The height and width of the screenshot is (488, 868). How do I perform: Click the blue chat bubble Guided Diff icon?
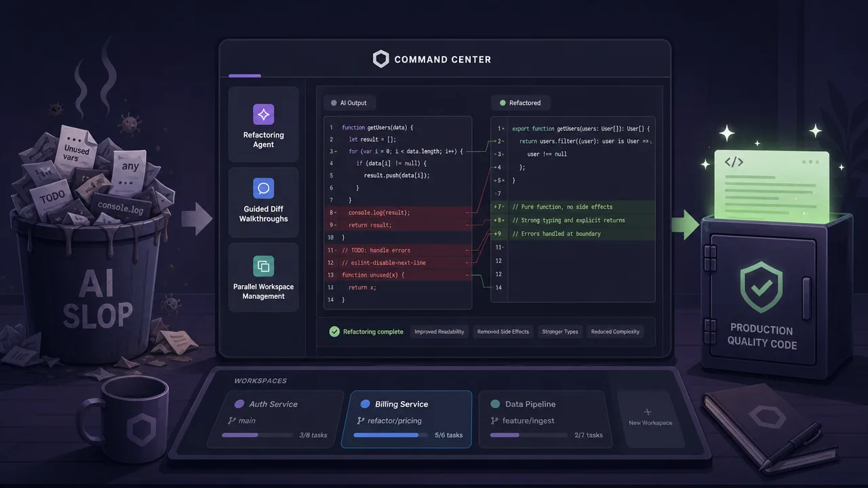(x=263, y=188)
